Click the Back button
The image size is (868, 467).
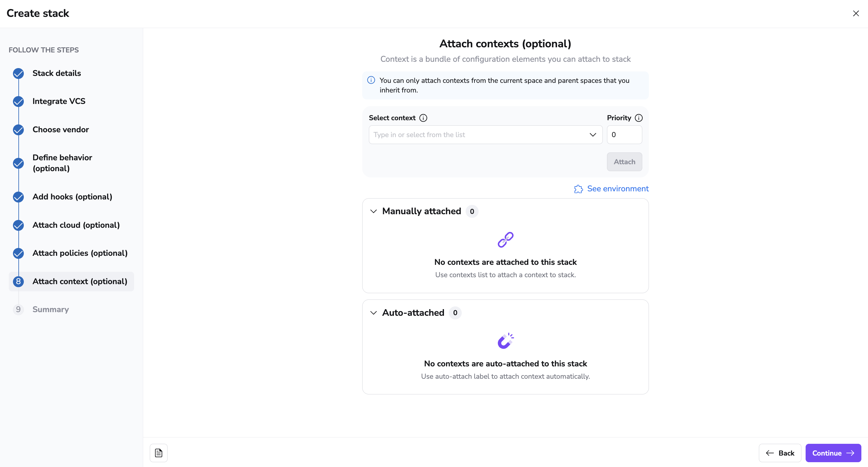click(780, 453)
